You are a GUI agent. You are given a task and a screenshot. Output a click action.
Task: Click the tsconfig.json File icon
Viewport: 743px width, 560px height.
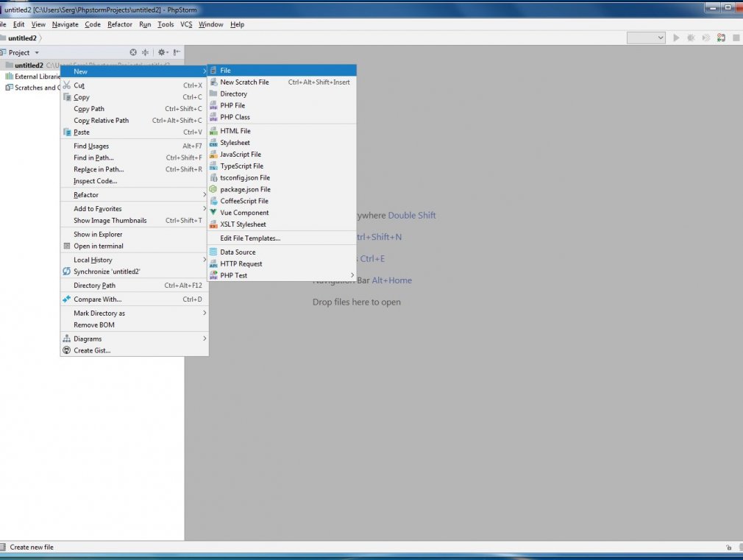(213, 178)
